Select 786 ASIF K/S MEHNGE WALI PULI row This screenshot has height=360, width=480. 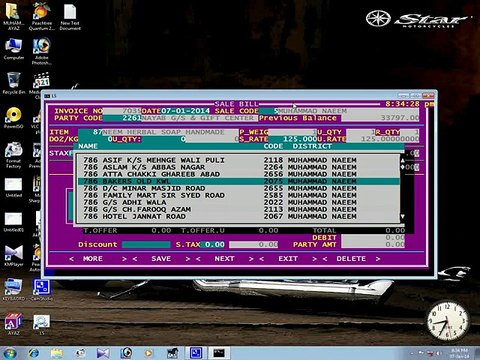tap(239, 160)
